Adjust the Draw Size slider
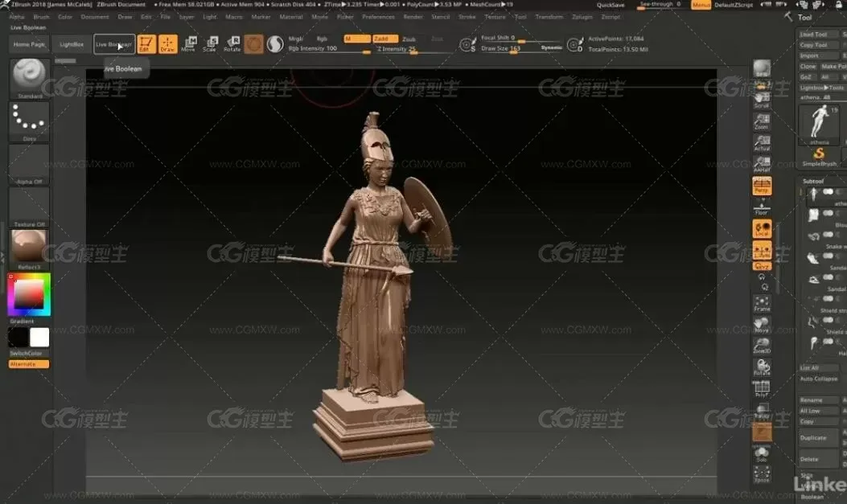Image resolution: width=847 pixels, height=504 pixels. [520, 48]
